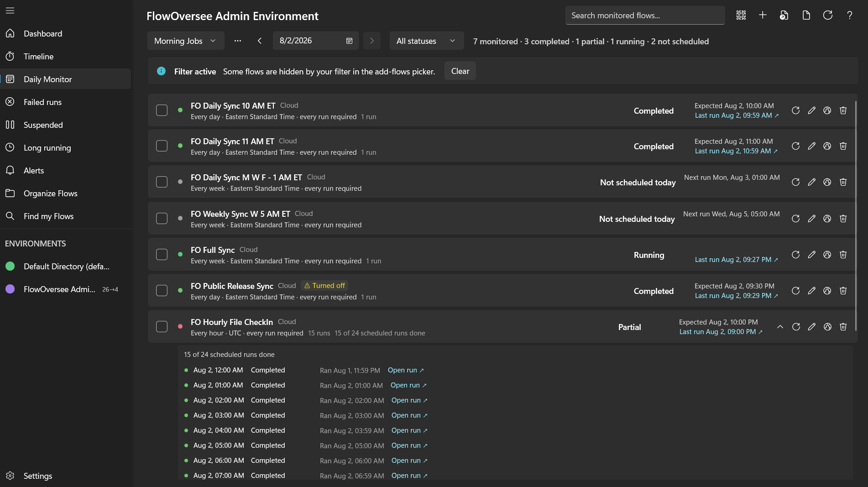Click the Filter active info icon

[x=161, y=71]
